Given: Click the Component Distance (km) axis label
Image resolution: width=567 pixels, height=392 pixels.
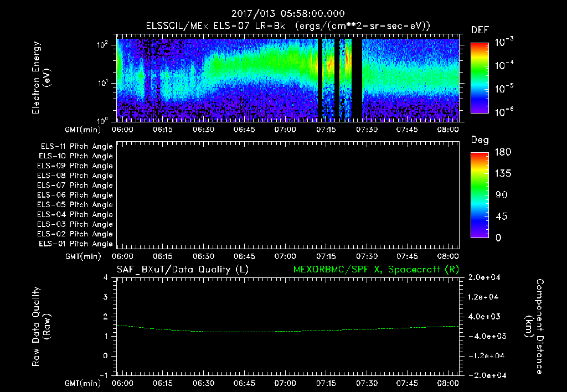Looking at the screenshot, I should (534, 327).
